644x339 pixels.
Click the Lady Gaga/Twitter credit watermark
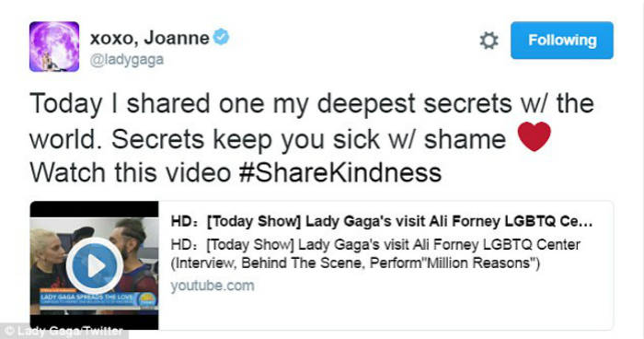pos(63,332)
